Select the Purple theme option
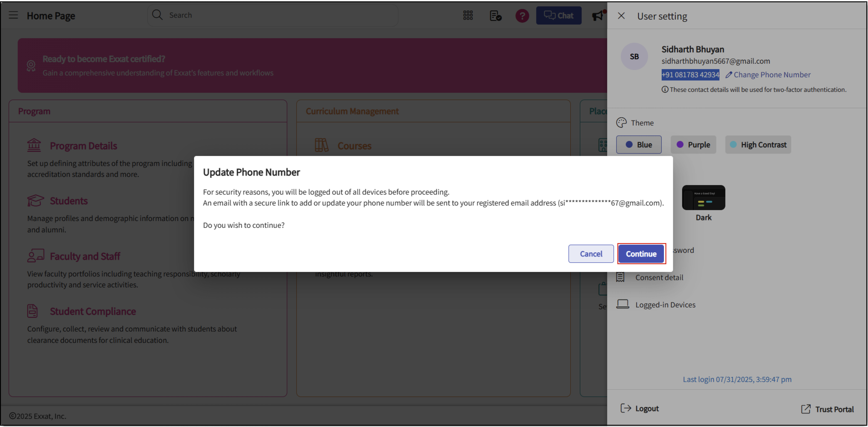Screen dimensions: 868x427 click(693, 144)
